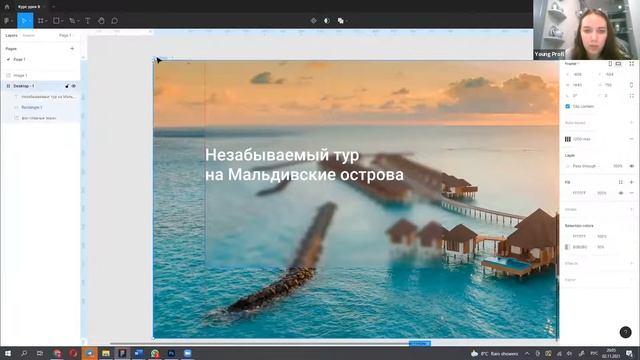Click the resize to fit icon
The width and height of the screenshot is (640, 360).
(x=631, y=64)
